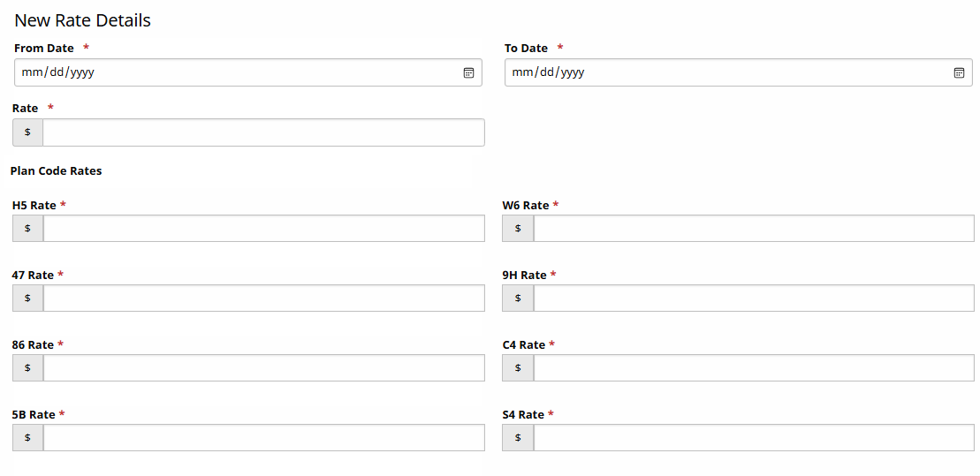Focus the 5B Rate input box
The image size is (980, 476).
coord(263,437)
